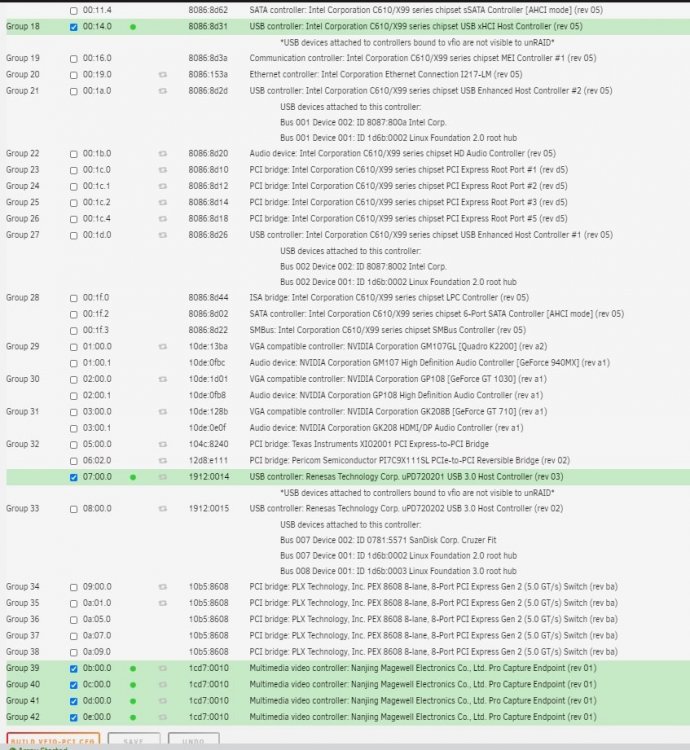Tick the checkbox for PLX switch 0a:09.0
690x750 pixels.
click(74, 652)
